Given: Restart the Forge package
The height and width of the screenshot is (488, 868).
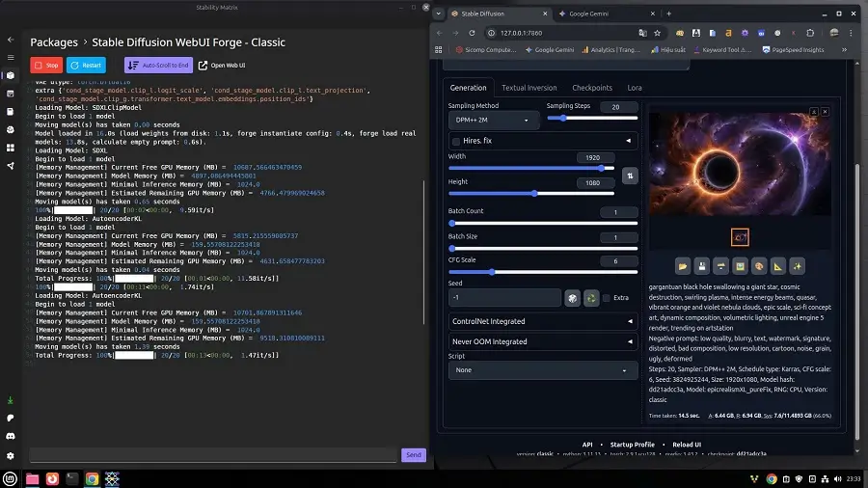Looking at the screenshot, I should tap(86, 66).
